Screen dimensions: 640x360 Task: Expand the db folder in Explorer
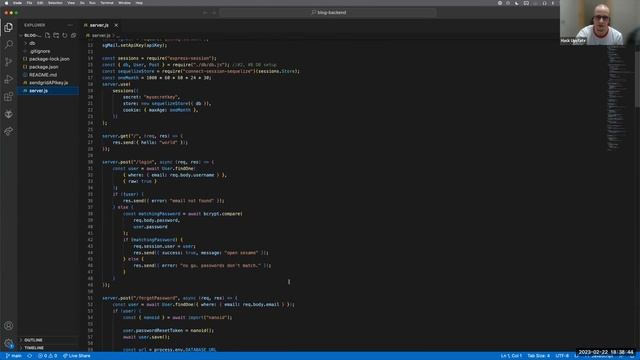pos(32,43)
